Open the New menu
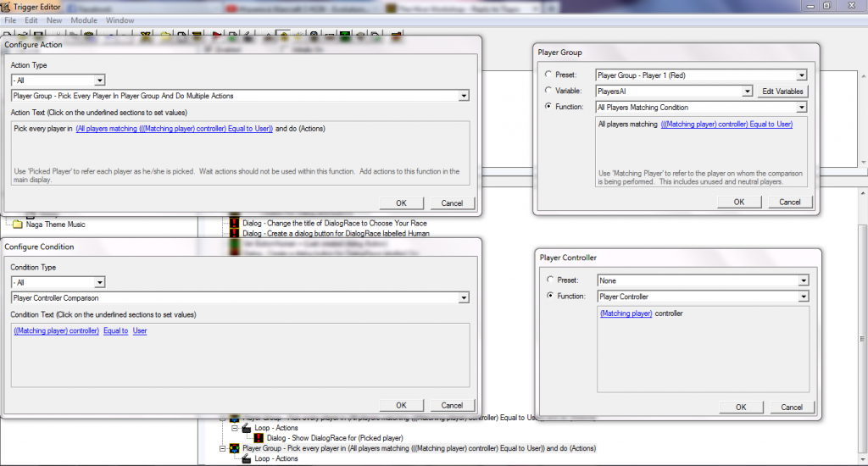 [54, 20]
